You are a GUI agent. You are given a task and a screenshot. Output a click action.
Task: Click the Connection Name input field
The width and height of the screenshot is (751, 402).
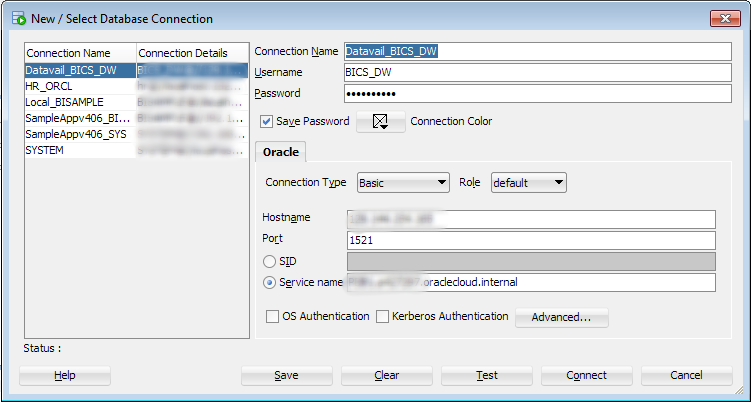pos(538,51)
